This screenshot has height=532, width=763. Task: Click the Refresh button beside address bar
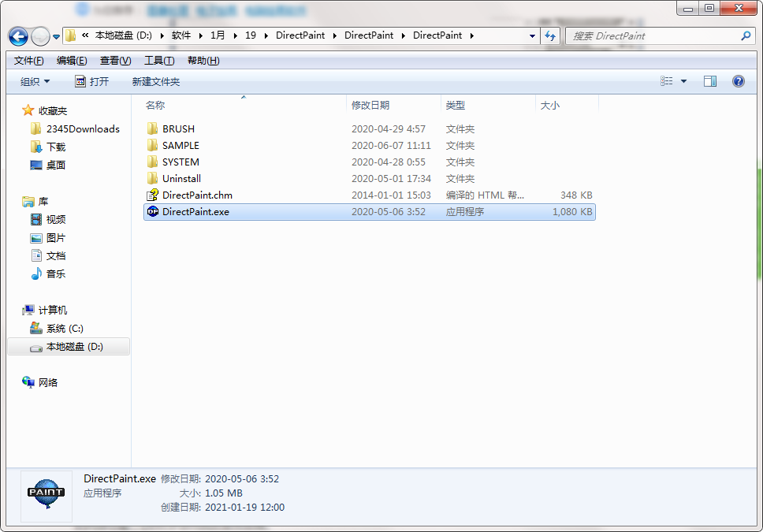(x=550, y=36)
